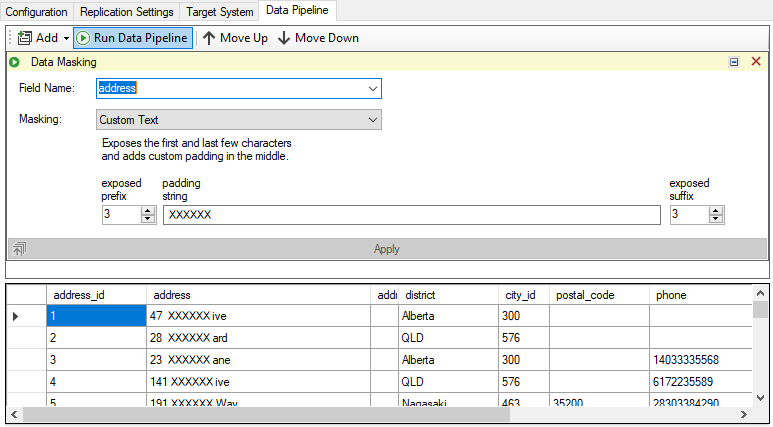Click the green play icon beside Data Masking
Viewport: 773px width, 427px height.
[x=15, y=62]
